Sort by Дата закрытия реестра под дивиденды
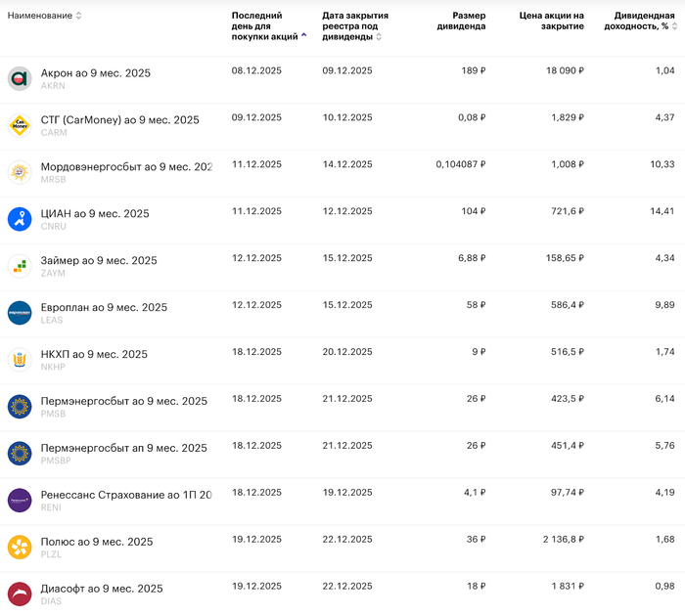This screenshot has height=616, width=685. click(x=355, y=26)
